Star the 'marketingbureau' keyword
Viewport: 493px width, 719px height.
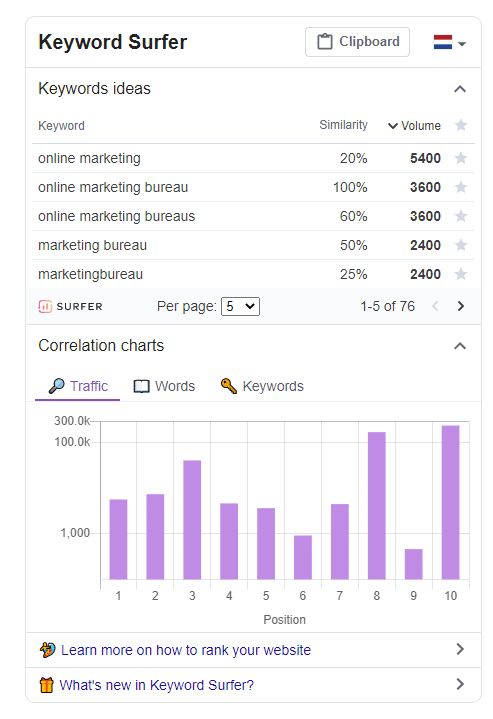tap(460, 274)
